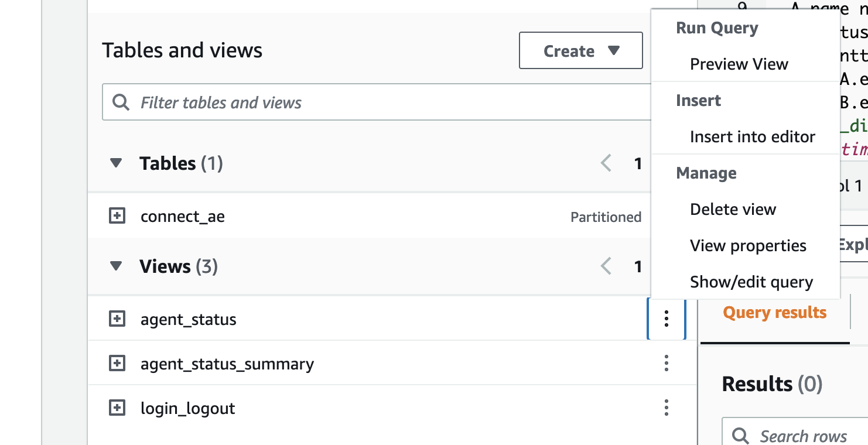Image resolution: width=868 pixels, height=445 pixels.
Task: Collapse the Tables section
Action: pos(116,163)
